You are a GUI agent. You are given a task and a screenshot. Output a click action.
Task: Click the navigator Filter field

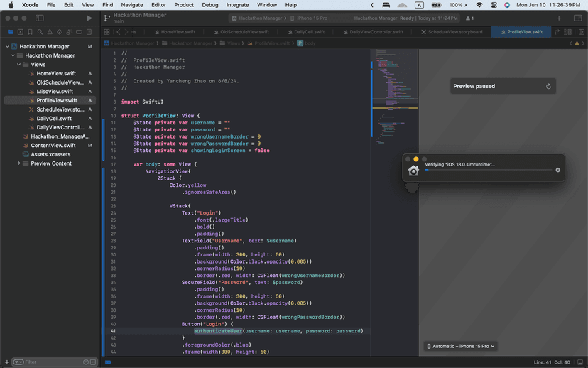(50, 362)
